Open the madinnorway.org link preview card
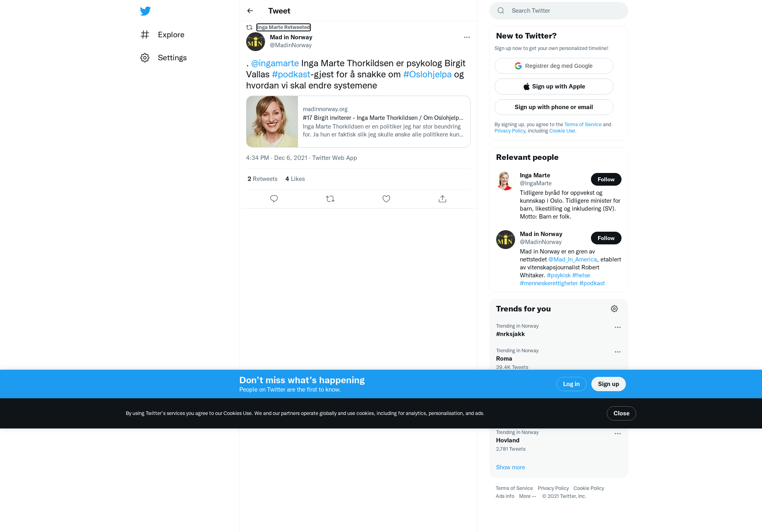Viewport: 762px width, 532px height. click(x=358, y=121)
